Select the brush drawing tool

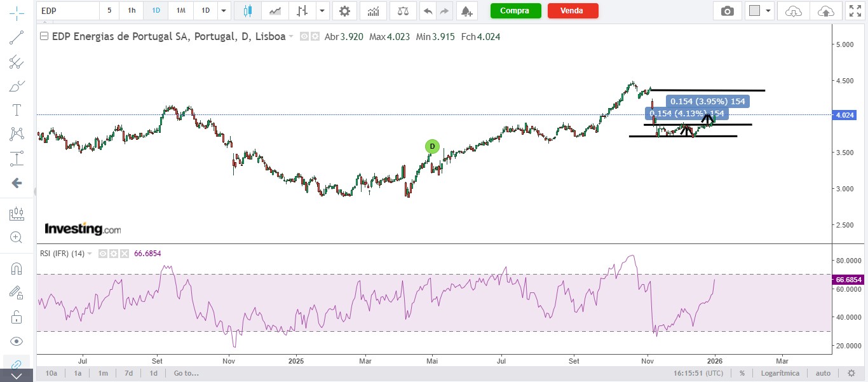point(17,86)
